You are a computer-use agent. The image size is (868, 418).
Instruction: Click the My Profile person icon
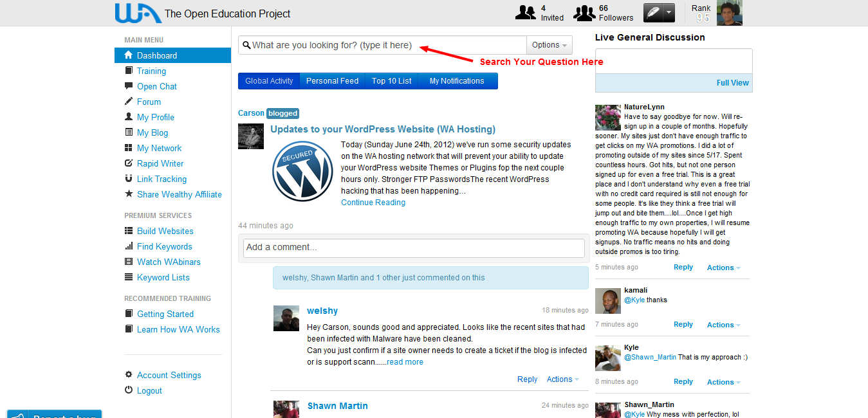(x=129, y=117)
